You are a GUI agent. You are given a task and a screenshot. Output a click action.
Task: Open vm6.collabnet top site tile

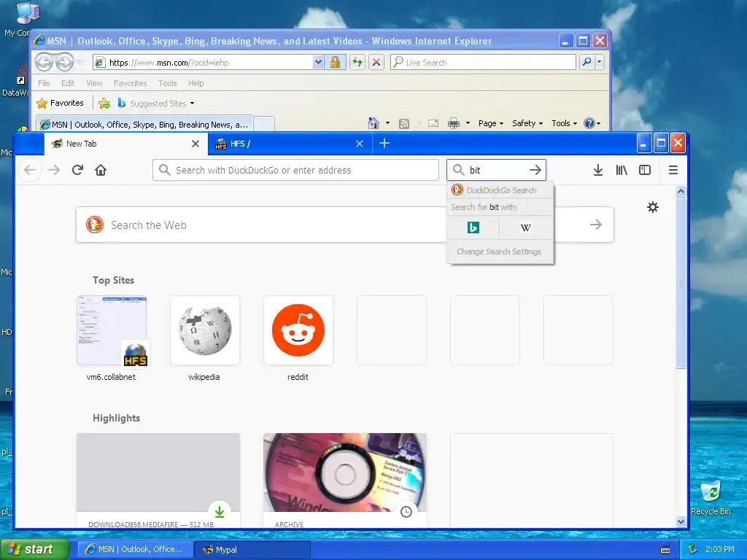pos(112,330)
